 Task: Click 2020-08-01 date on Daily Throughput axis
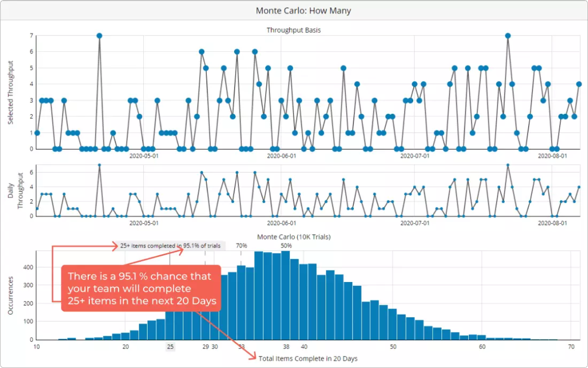[x=553, y=223]
